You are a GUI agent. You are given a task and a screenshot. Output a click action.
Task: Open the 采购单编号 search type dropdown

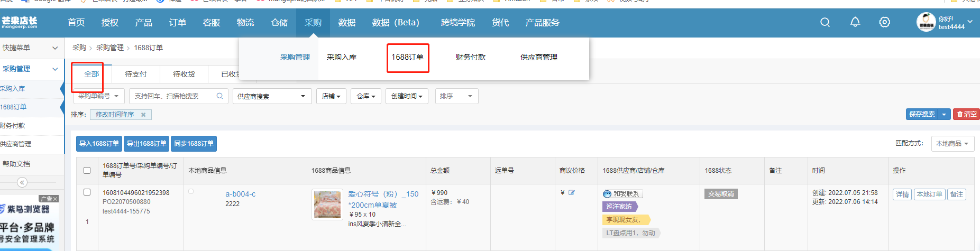click(99, 96)
